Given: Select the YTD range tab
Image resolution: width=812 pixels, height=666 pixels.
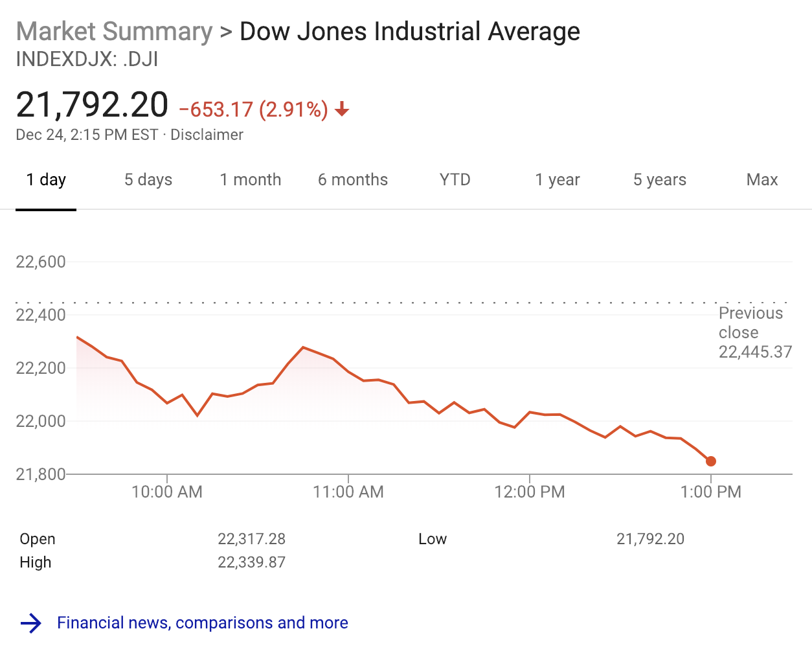Looking at the screenshot, I should coord(455,180).
